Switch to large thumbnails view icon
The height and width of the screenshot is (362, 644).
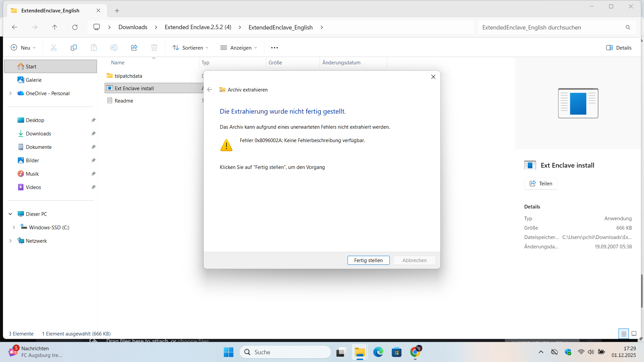634,334
